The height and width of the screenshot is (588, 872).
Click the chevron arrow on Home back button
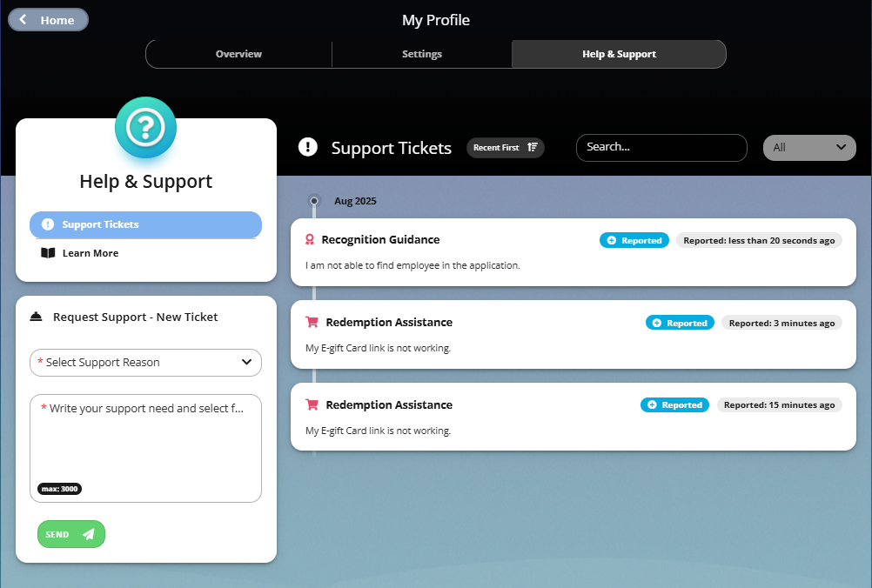tap(23, 19)
